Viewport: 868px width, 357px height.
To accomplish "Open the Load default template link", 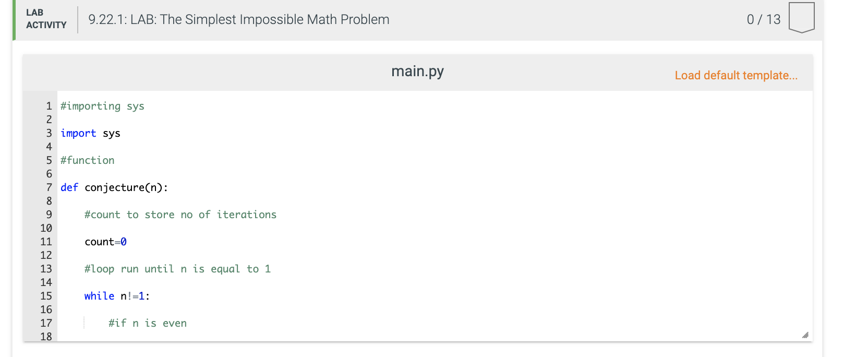I will (x=736, y=75).
